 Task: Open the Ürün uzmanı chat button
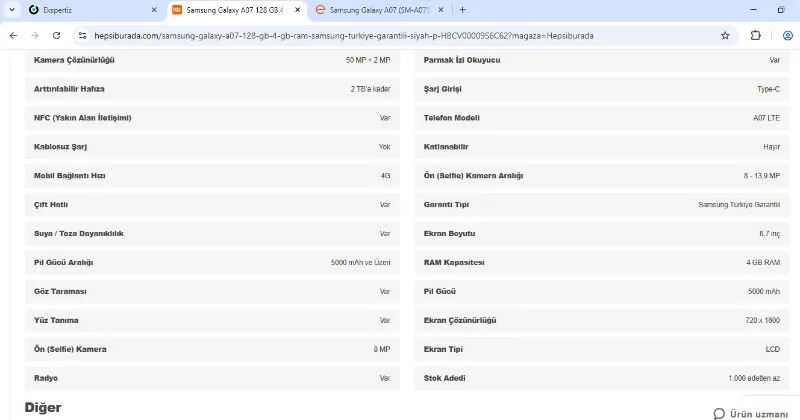pos(751,414)
